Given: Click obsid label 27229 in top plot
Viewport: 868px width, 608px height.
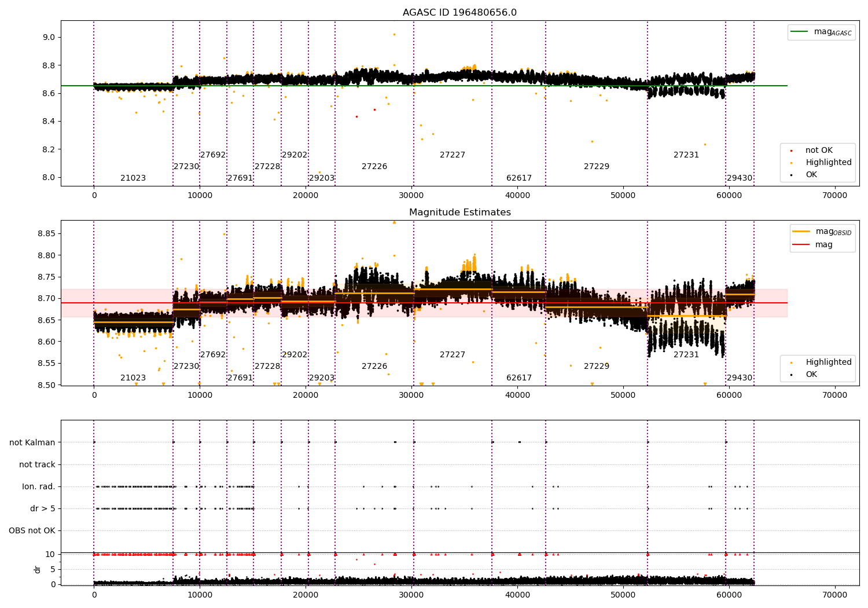Looking at the screenshot, I should point(597,167).
